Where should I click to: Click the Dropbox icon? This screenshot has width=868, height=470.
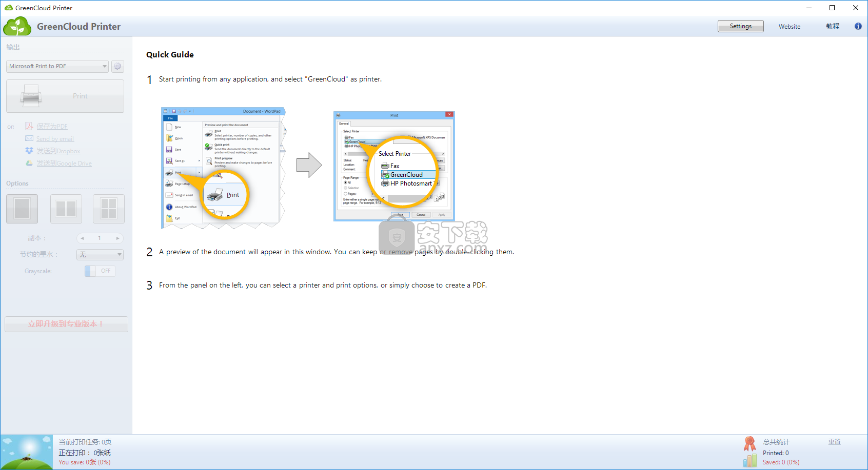pos(29,151)
